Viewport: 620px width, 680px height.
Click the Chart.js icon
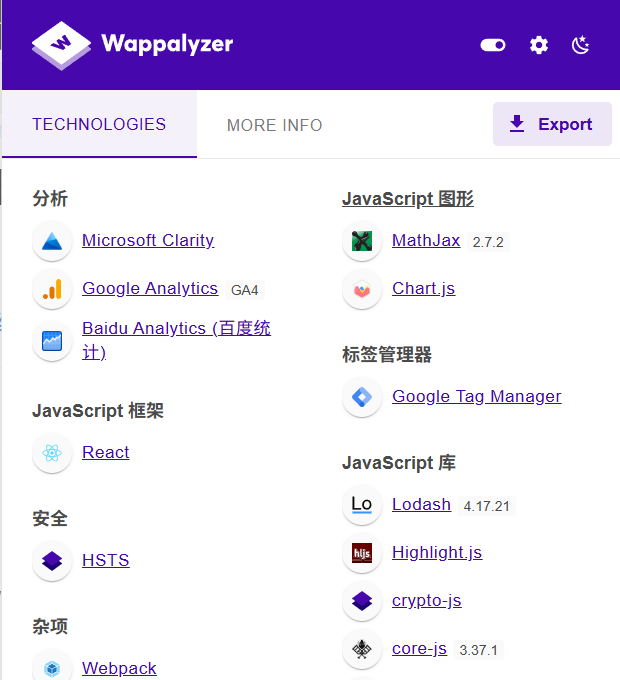tap(362, 289)
